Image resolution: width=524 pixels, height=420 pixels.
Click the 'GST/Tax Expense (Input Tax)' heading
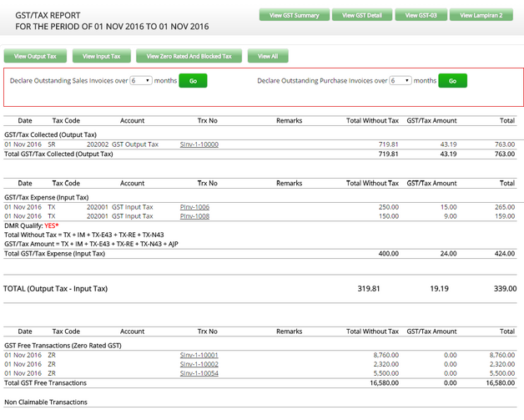point(47,197)
